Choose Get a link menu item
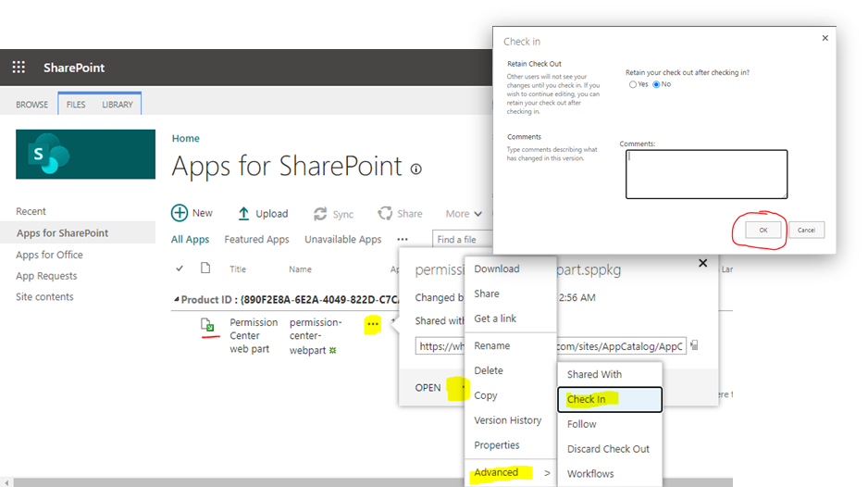The height and width of the screenshot is (487, 868). click(x=495, y=318)
